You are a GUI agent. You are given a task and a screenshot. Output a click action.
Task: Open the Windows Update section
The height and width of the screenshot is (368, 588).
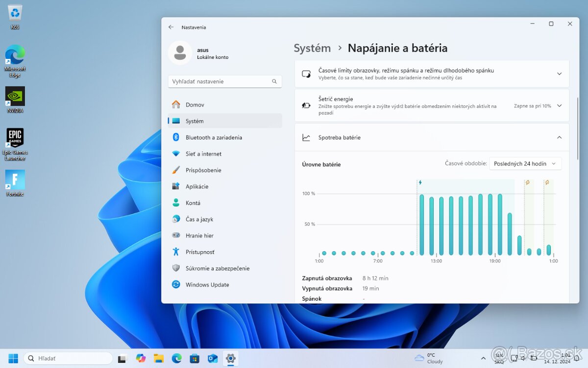(x=207, y=285)
